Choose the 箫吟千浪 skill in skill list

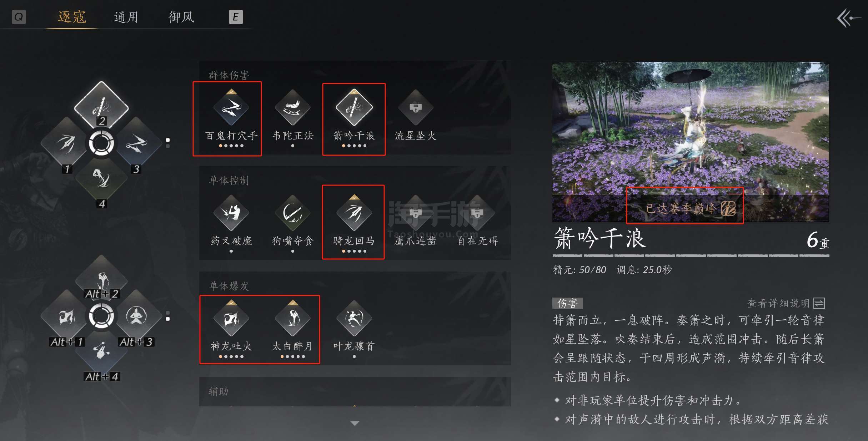click(x=354, y=108)
